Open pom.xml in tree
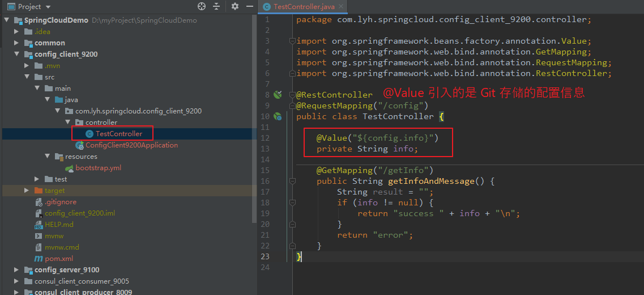The height and width of the screenshot is (295, 644). coord(59,259)
